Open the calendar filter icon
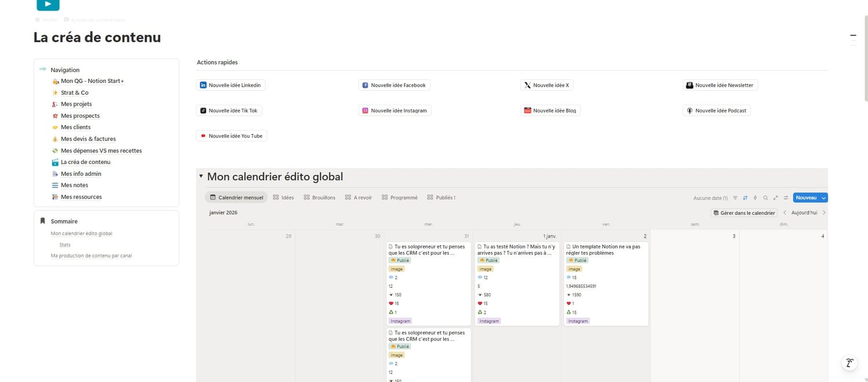Screen dimensions: 868x382 [735, 198]
